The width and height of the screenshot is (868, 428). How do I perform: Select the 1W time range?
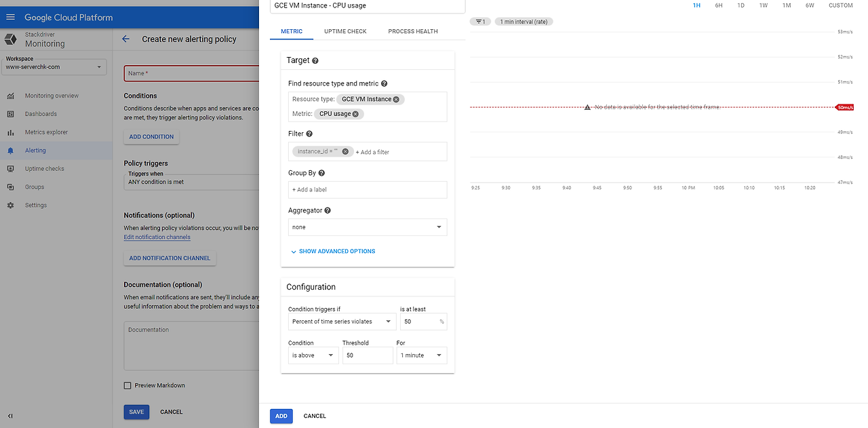pyautogui.click(x=764, y=5)
